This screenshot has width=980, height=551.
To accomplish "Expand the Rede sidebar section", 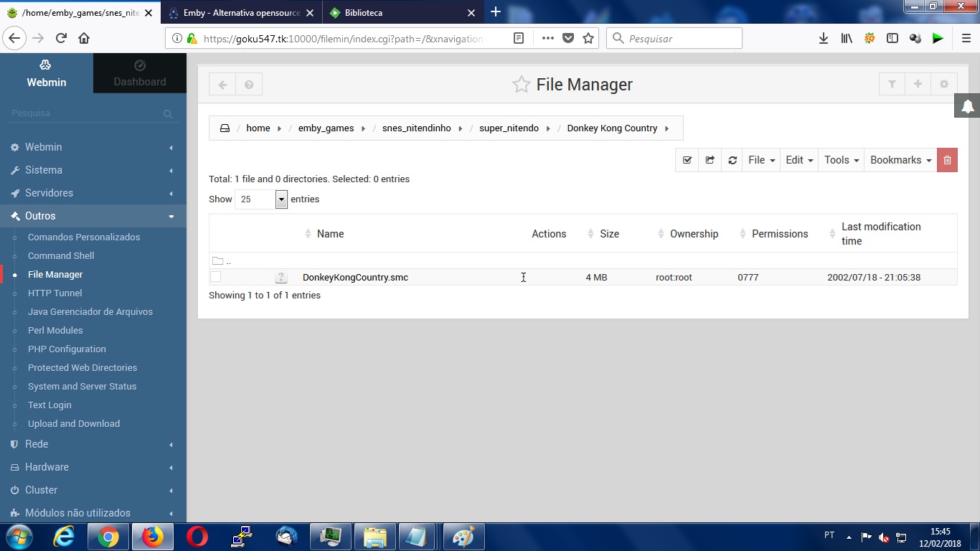I will [93, 444].
